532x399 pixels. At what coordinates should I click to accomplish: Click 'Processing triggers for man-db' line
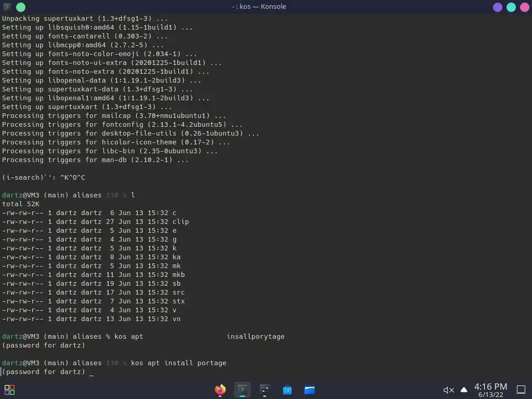96,160
